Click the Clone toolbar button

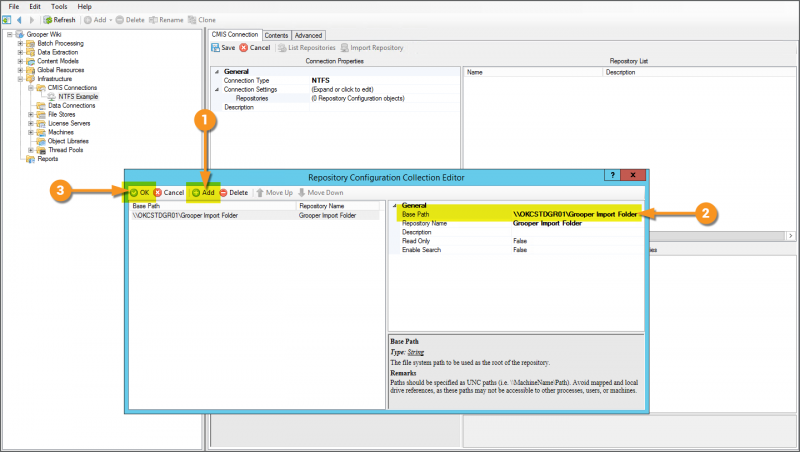click(202, 20)
